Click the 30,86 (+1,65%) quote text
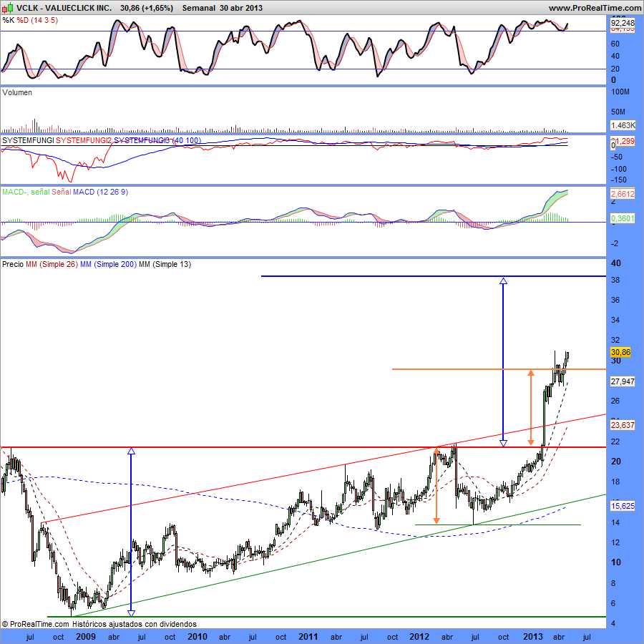644x644 pixels. [147, 8]
